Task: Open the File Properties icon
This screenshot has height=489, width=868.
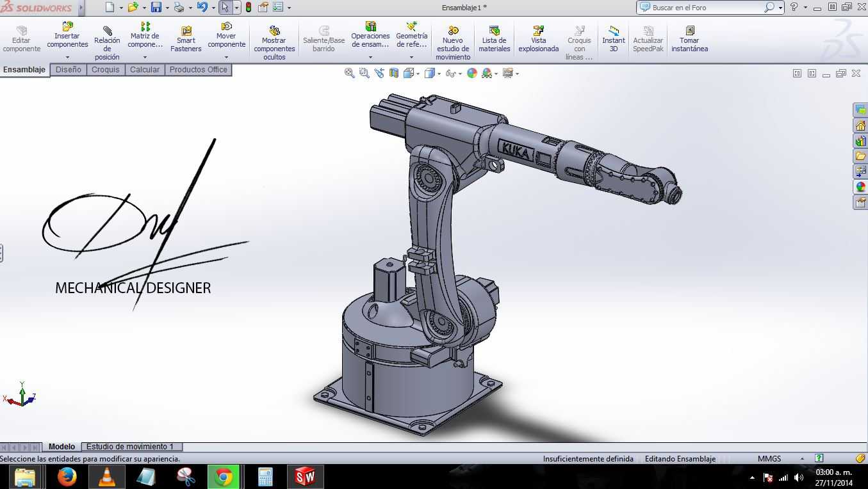Action: tap(263, 8)
